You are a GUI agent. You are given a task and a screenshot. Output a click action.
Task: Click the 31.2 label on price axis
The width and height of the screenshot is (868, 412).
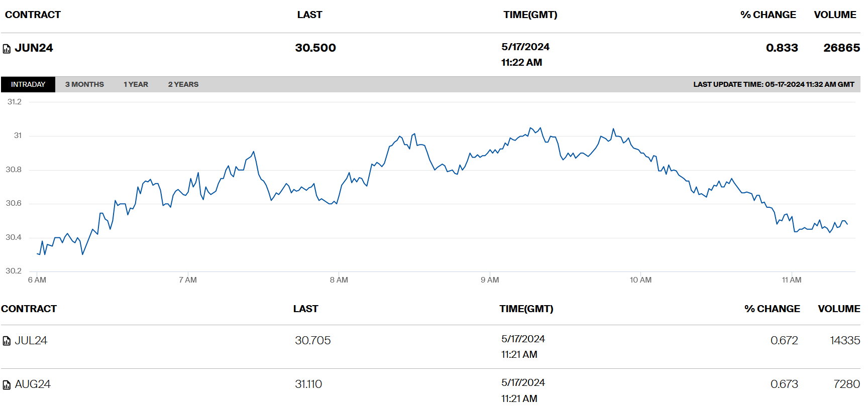tap(15, 102)
